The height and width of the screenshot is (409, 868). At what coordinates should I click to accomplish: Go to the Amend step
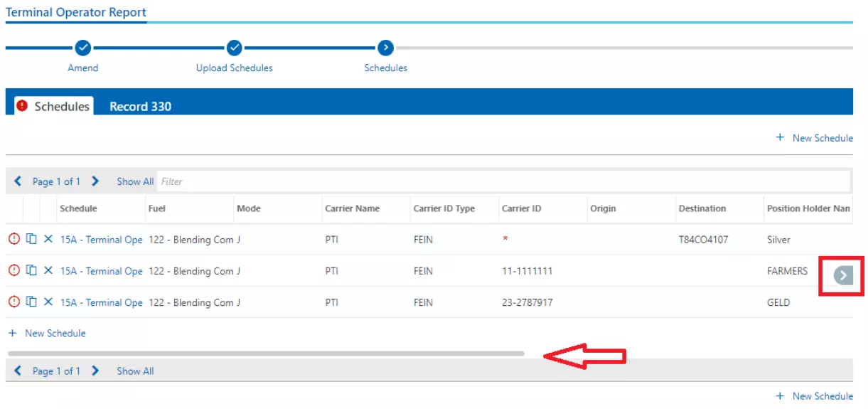83,48
